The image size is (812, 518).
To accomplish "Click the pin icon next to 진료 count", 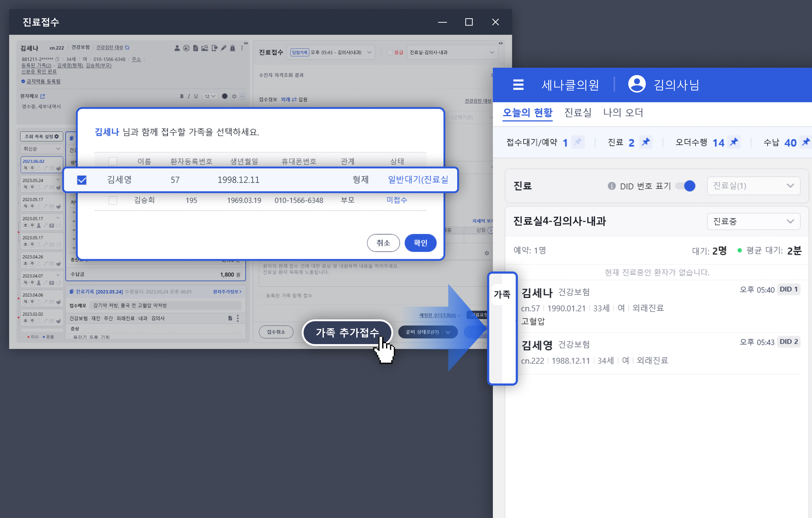I will [x=645, y=142].
